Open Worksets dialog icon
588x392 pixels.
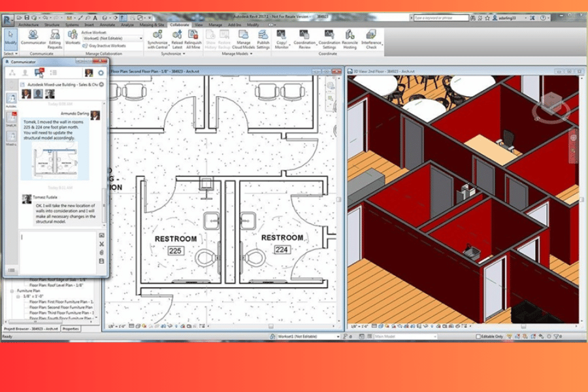click(73, 38)
